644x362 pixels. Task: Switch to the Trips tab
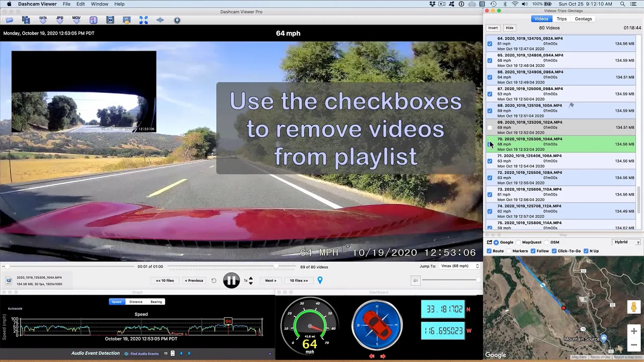[x=561, y=19]
